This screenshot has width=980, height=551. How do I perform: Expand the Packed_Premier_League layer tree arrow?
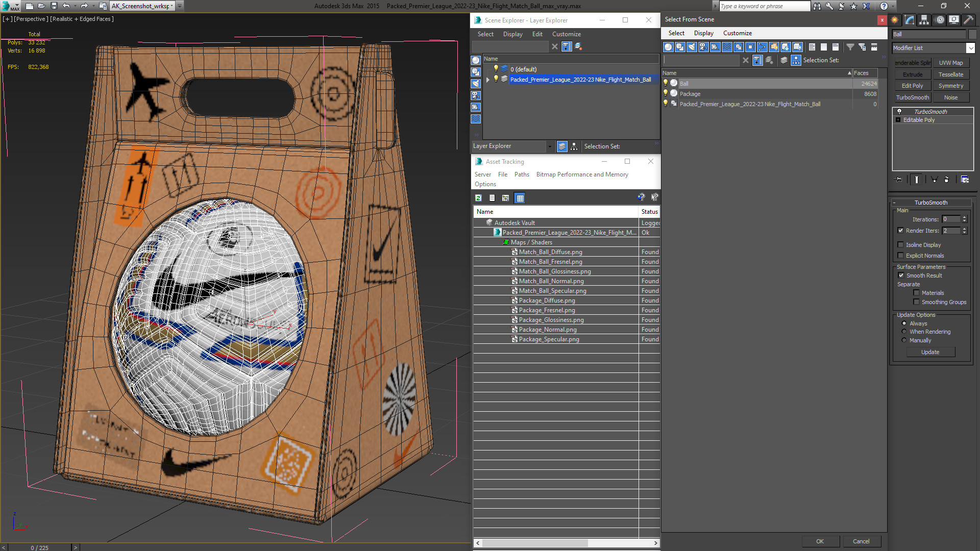coord(487,80)
